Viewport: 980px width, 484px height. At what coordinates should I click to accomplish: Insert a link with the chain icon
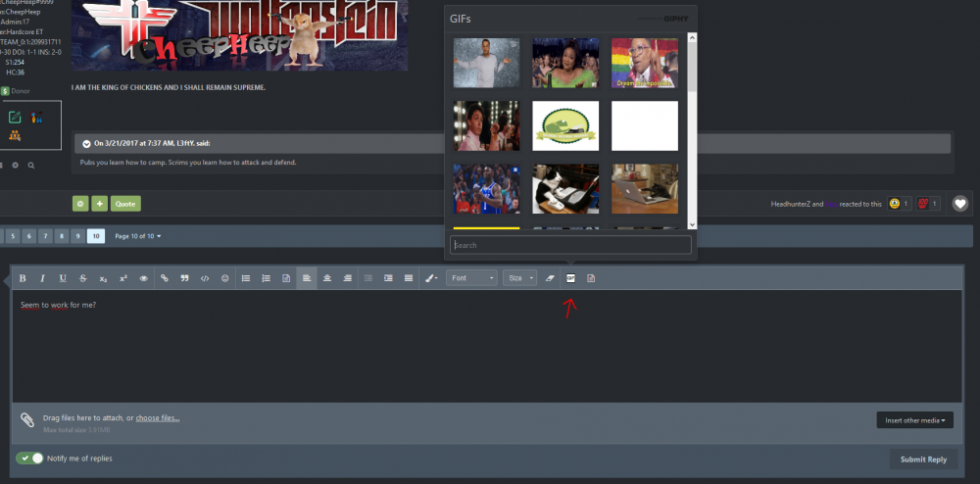(x=165, y=278)
